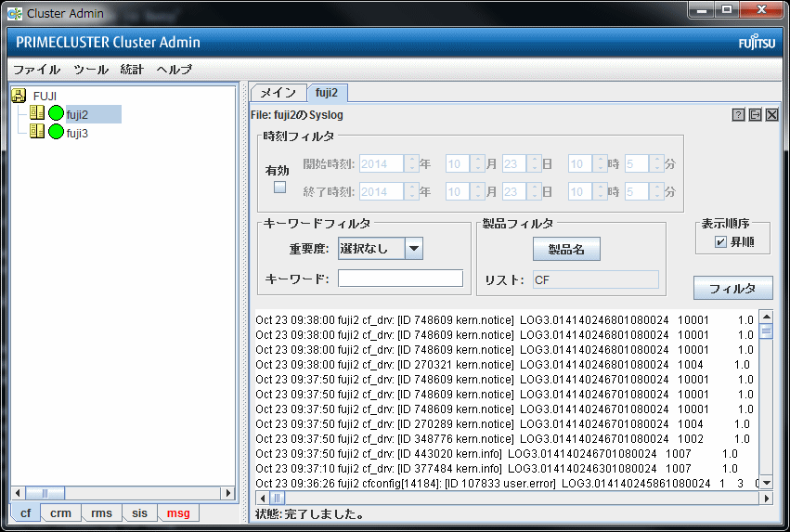Click the Fujitsu logo in the header
The width and height of the screenshot is (790, 532).
click(757, 43)
